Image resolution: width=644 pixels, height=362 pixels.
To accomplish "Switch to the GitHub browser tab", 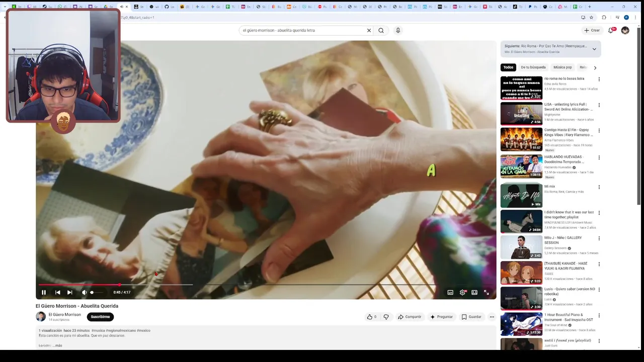I will tap(169, 7).
